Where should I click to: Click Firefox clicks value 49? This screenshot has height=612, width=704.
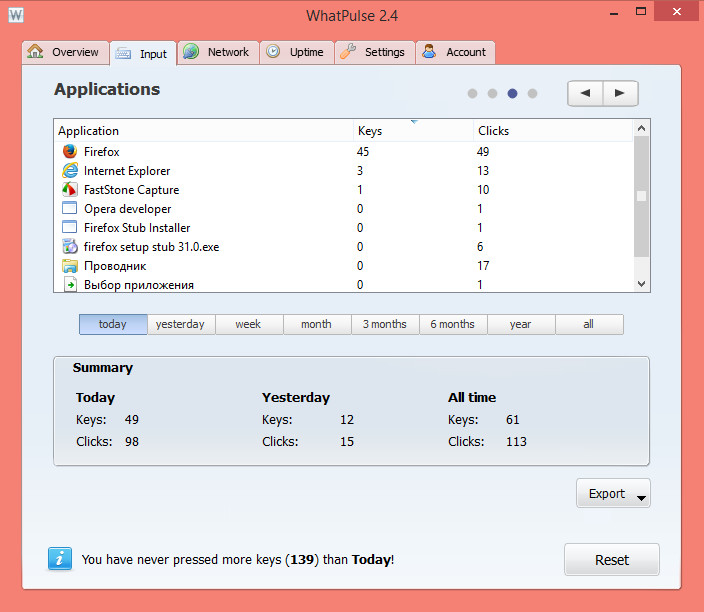(x=483, y=152)
